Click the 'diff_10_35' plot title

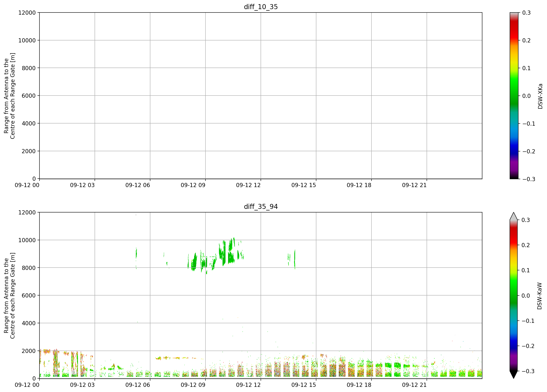pos(261,7)
